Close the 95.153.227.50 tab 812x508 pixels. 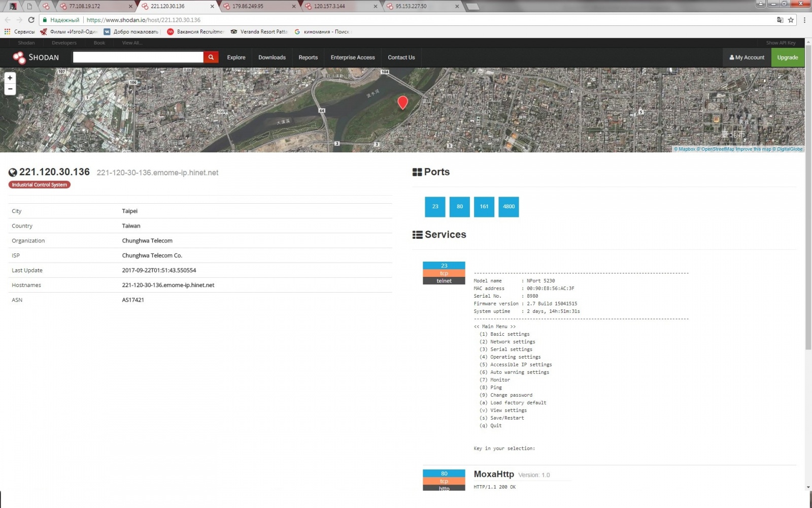click(457, 7)
